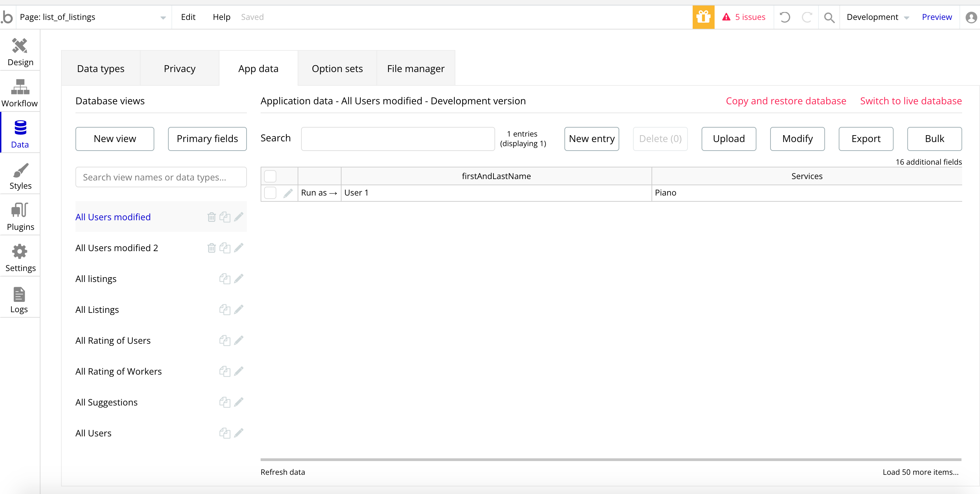Focus the search view names input field
This screenshot has width=980, height=494.
[161, 177]
